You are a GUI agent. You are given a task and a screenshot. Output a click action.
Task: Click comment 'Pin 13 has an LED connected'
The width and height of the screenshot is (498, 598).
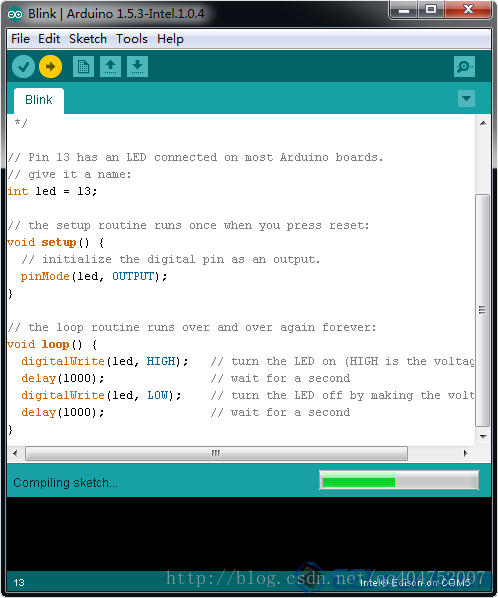click(195, 157)
